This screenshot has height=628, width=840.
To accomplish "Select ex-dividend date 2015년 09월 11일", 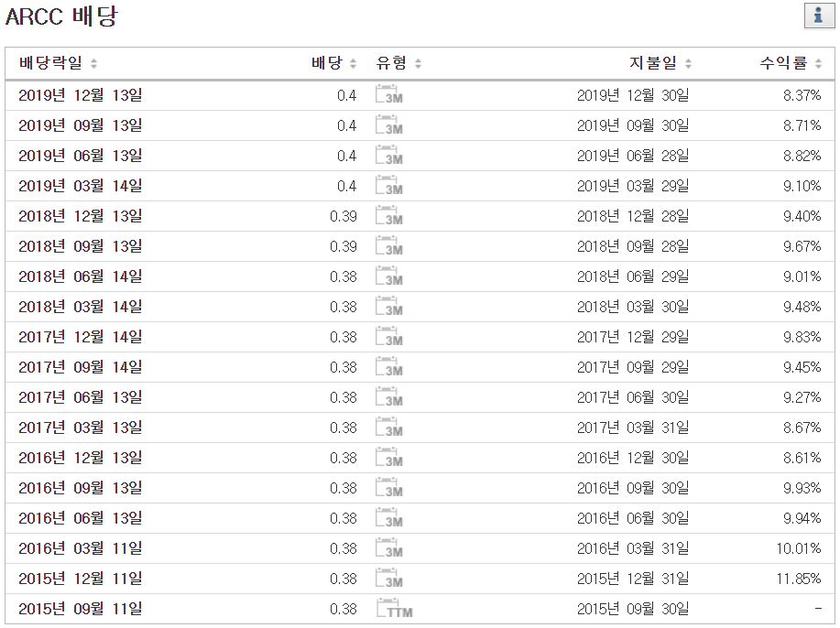I will click(81, 609).
